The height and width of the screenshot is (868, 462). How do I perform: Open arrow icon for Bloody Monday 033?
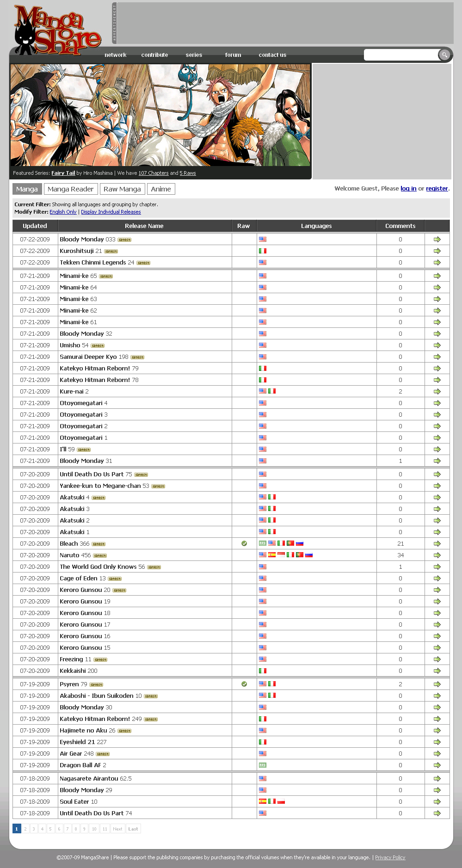click(437, 240)
